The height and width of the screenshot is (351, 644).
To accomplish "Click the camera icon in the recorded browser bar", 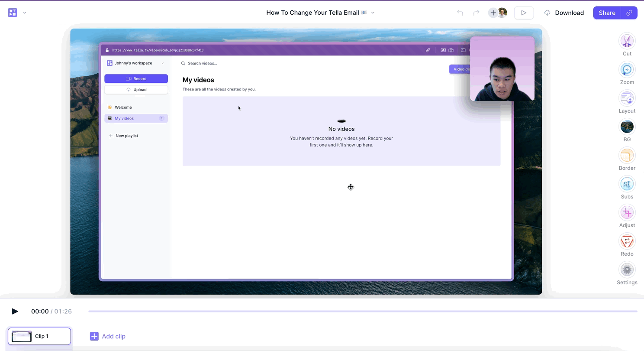I will (451, 50).
